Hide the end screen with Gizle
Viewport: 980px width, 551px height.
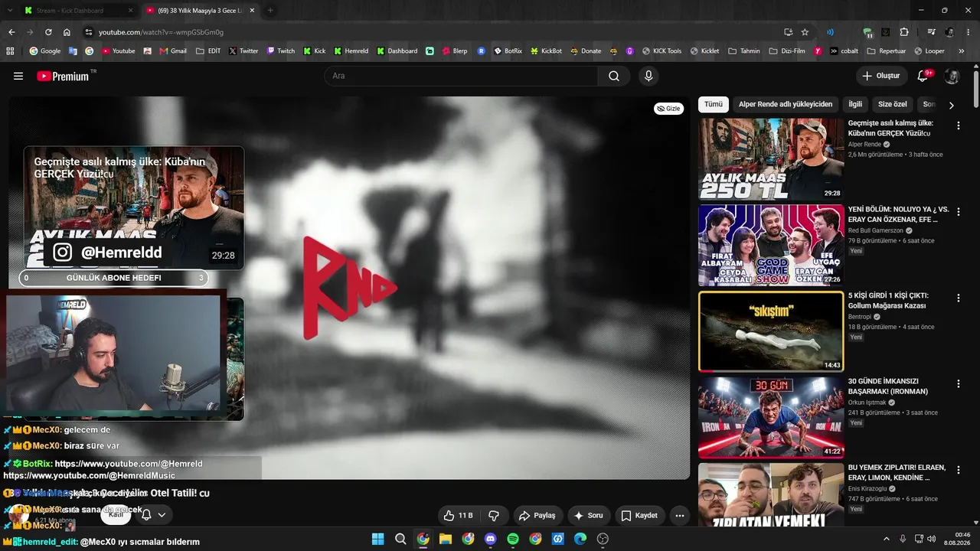click(x=669, y=109)
